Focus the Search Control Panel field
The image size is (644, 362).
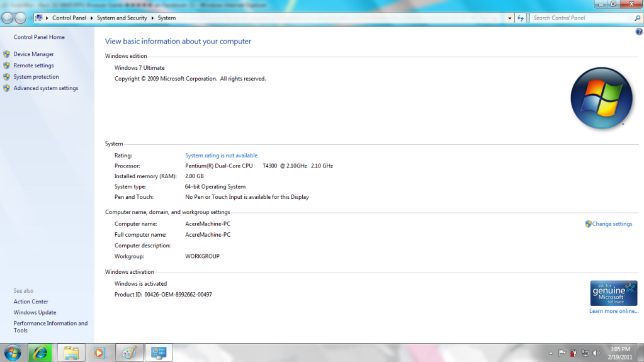582,18
